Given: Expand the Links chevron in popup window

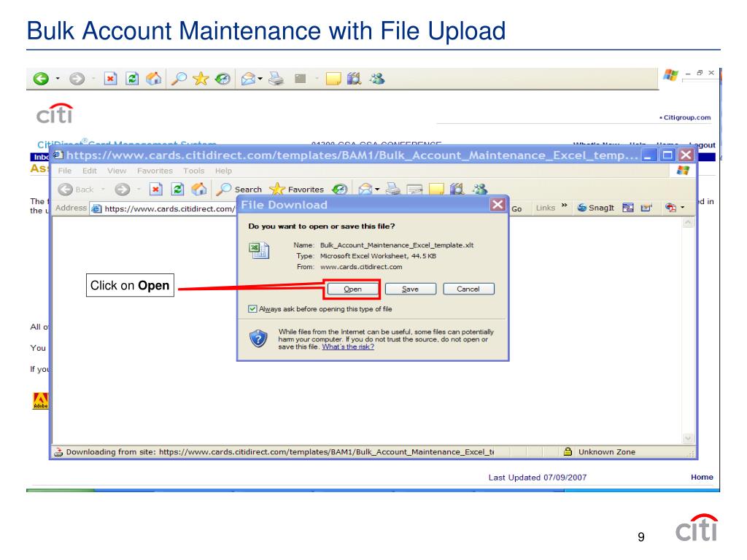Looking at the screenshot, I should point(565,206).
